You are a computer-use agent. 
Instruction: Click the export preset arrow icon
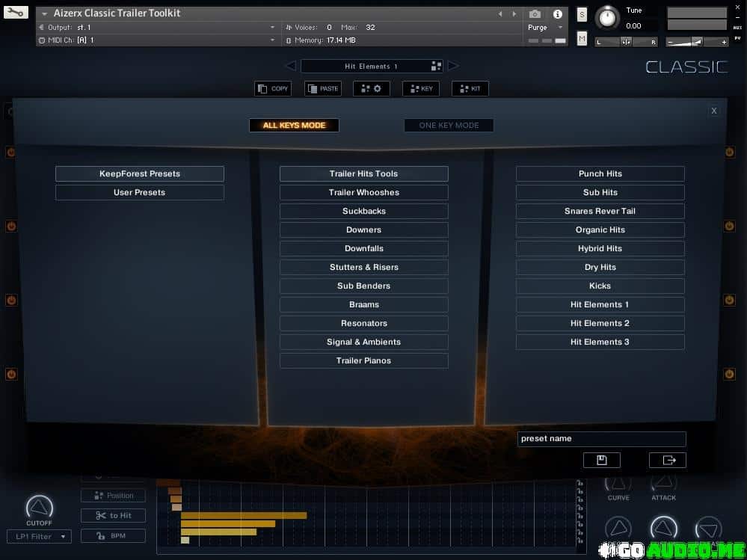pos(668,460)
